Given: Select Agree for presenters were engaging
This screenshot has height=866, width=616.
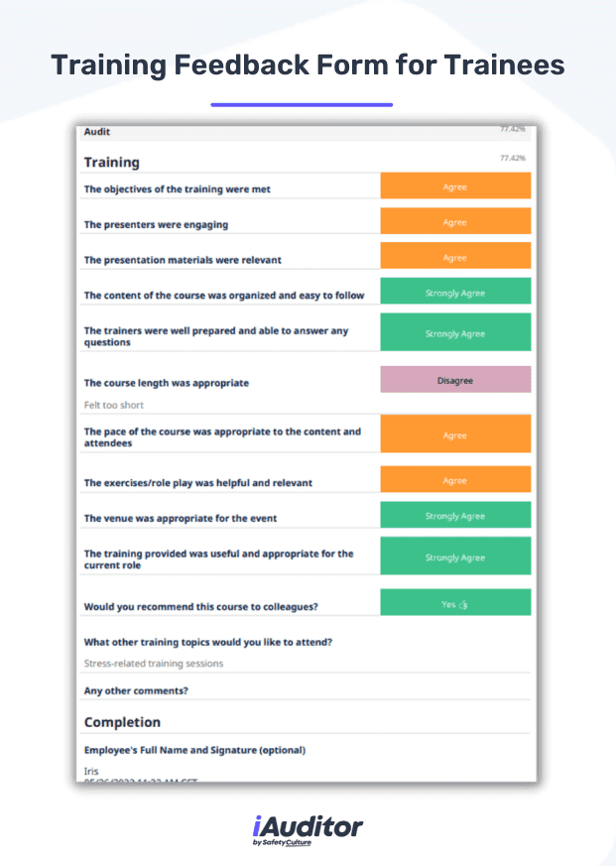Looking at the screenshot, I should click(x=455, y=221).
